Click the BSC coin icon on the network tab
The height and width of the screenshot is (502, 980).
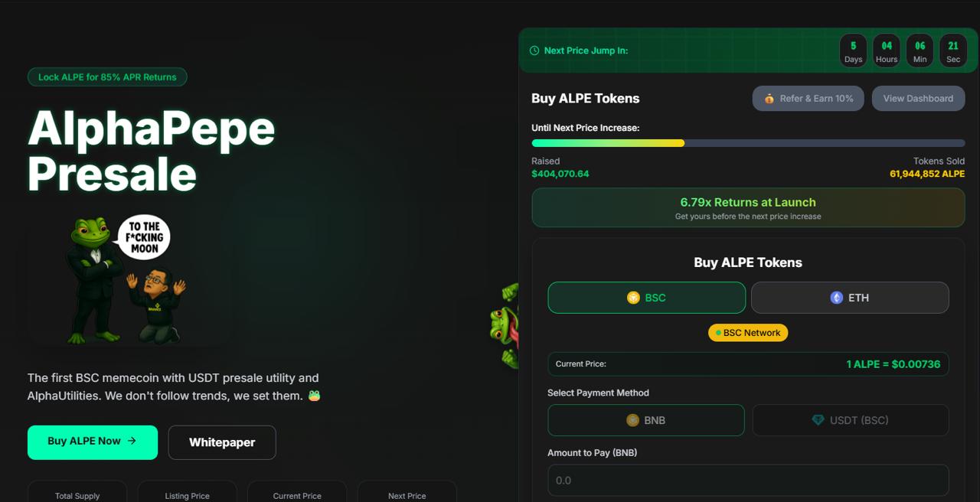pos(633,298)
